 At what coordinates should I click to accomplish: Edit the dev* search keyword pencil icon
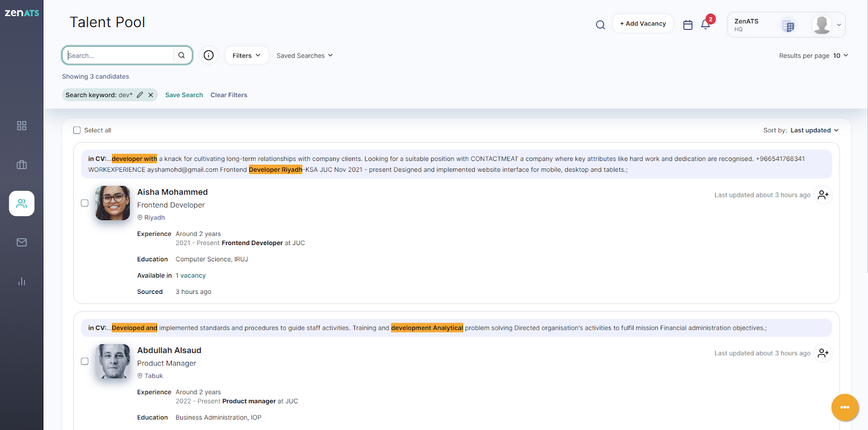click(140, 95)
